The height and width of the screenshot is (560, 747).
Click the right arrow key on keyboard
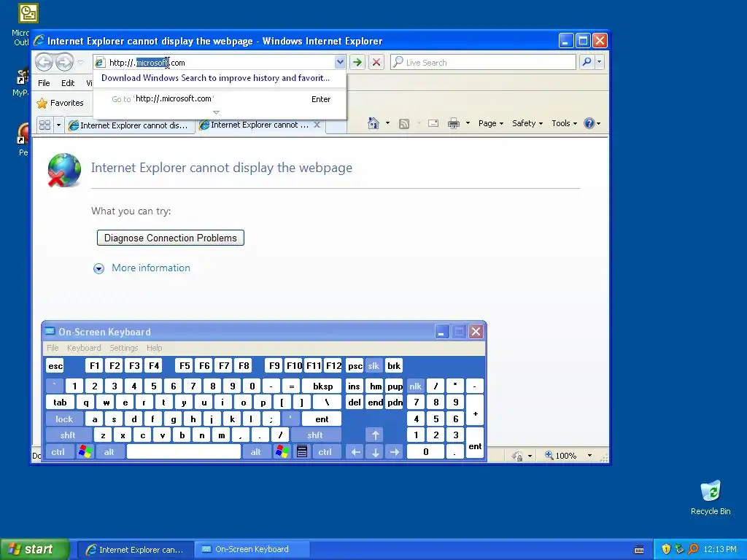coord(395,451)
